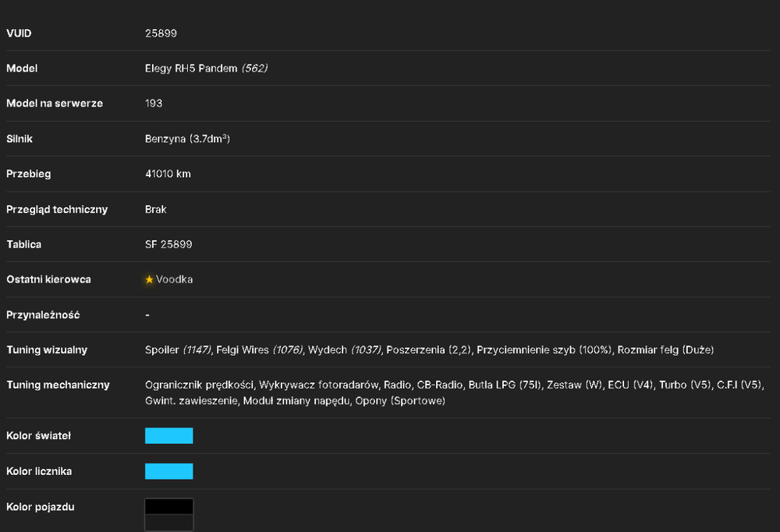Click the dark gray Kolor pojazdu secondary swatch

coord(169,523)
